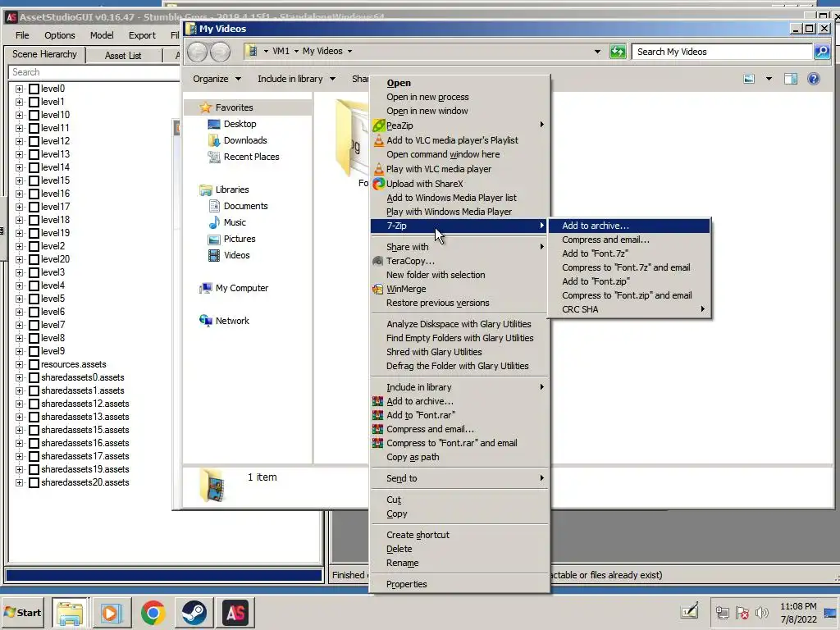Click the back navigation arrow in Explorer
Viewport: 840px width, 630px height.
click(x=197, y=52)
